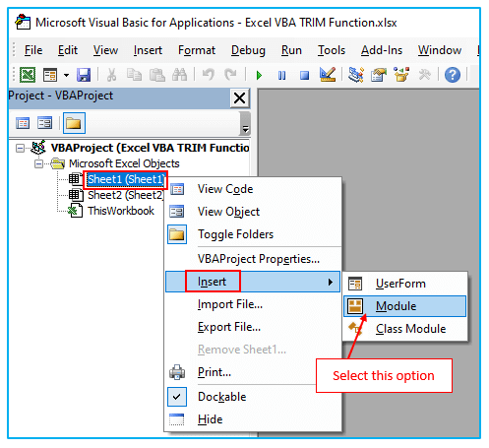Click the View Microsoft Excel toolbar icon
The image size is (489, 448).
tap(28, 75)
